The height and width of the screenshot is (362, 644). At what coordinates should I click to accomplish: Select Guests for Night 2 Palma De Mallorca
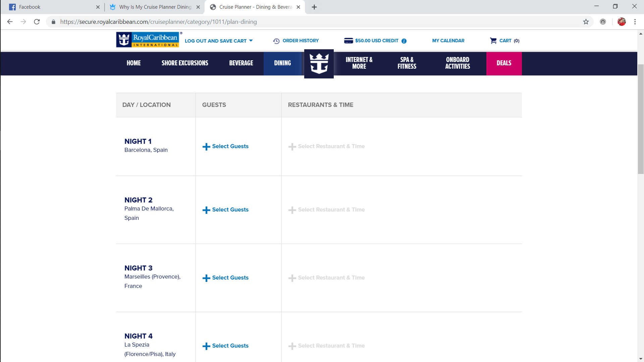click(x=230, y=210)
